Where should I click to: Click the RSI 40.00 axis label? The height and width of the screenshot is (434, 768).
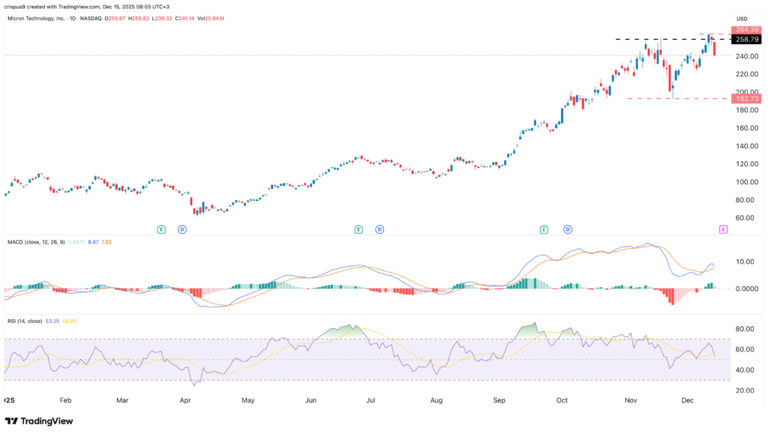coord(744,370)
